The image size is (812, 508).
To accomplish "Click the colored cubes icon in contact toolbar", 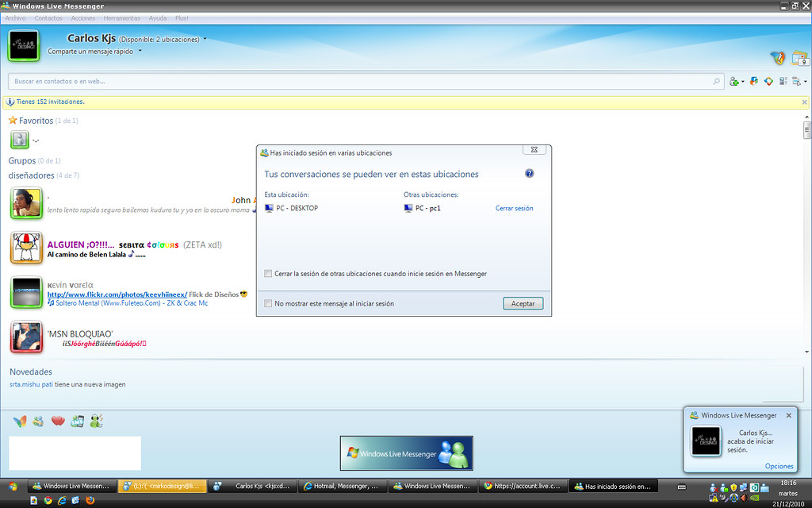I will point(754,81).
